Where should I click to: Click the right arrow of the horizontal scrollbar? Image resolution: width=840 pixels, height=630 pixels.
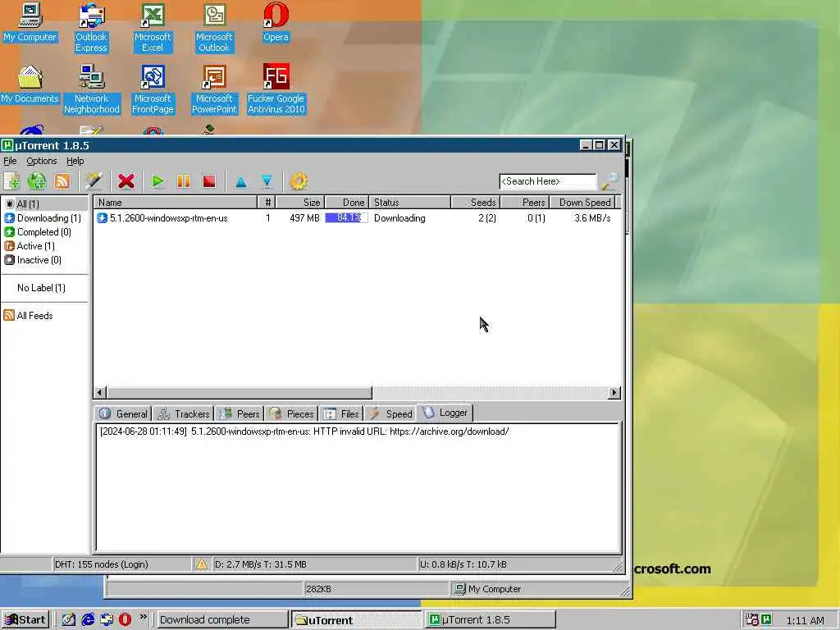[614, 393]
